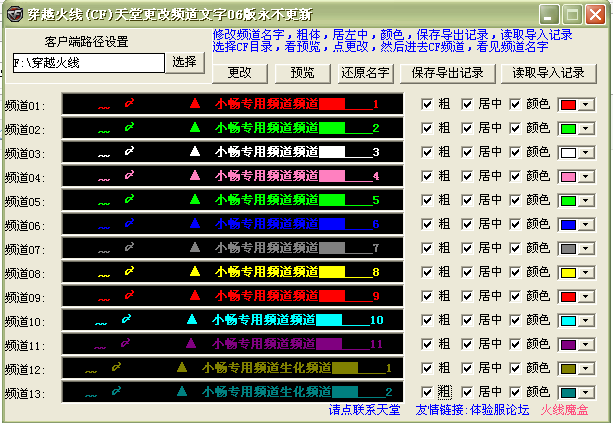Click the 更改 button
Screen dimensions: 613x423
coord(240,73)
